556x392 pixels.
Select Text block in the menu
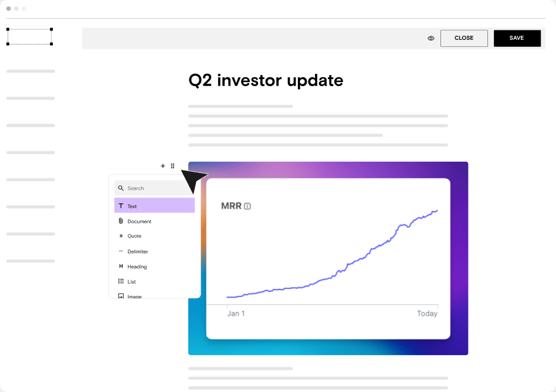[155, 206]
